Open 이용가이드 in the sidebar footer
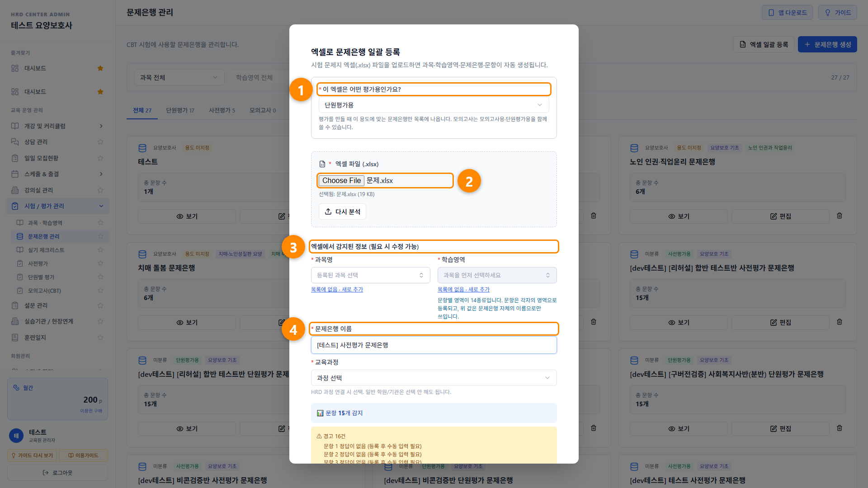The image size is (868, 488). pos(83,455)
